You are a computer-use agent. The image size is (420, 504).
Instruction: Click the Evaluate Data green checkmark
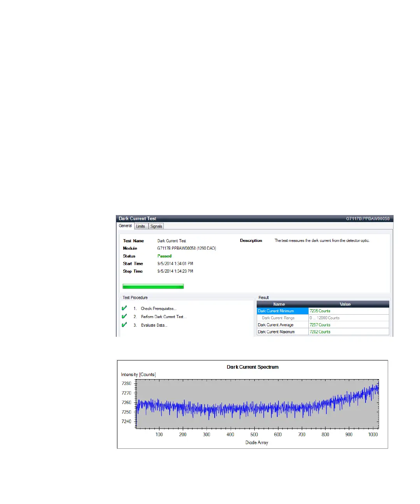[x=124, y=325]
